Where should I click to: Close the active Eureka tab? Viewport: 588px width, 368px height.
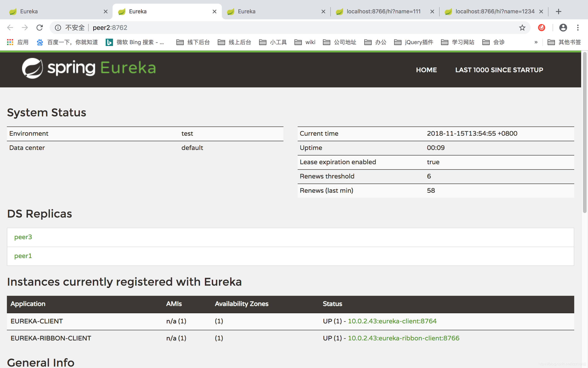pos(214,11)
